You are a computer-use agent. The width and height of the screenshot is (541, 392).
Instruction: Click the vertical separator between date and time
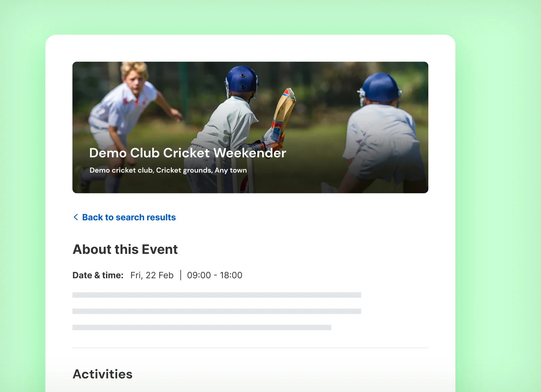[x=181, y=275]
